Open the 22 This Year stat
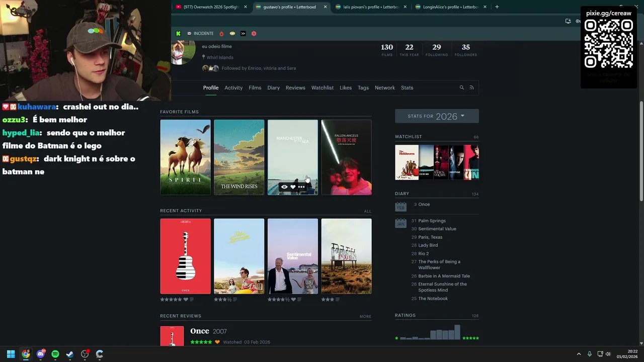The width and height of the screenshot is (644, 362). pyautogui.click(x=409, y=50)
